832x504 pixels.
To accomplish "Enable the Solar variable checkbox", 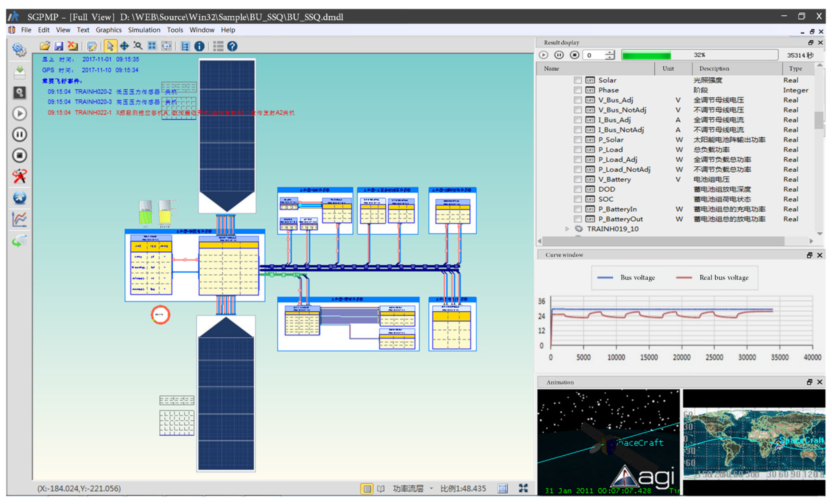I will [578, 80].
